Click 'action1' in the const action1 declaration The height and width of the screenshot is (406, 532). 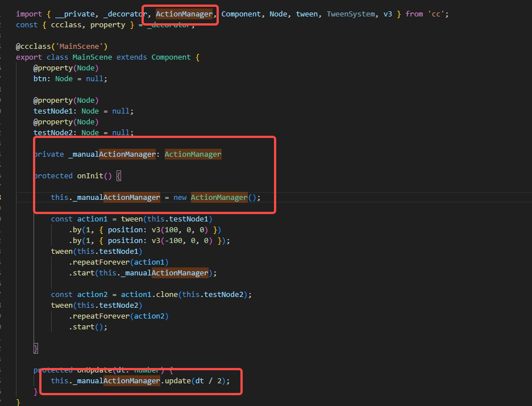tap(92, 219)
